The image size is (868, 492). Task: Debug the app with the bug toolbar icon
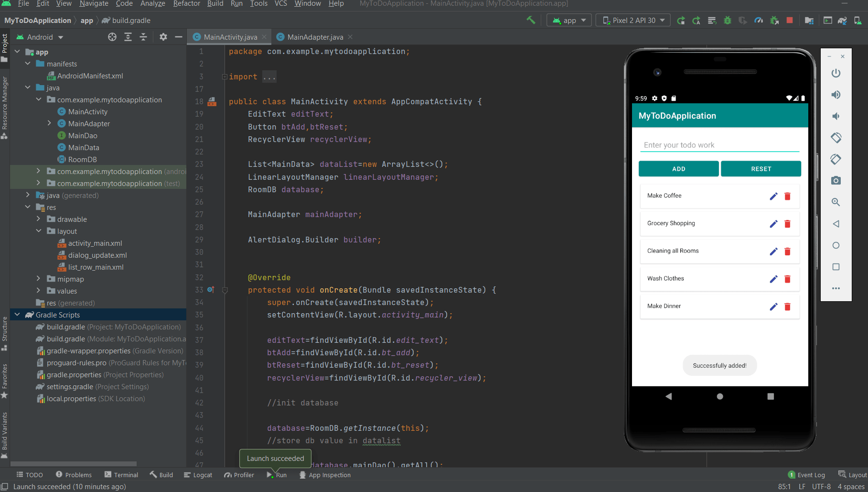(x=728, y=20)
